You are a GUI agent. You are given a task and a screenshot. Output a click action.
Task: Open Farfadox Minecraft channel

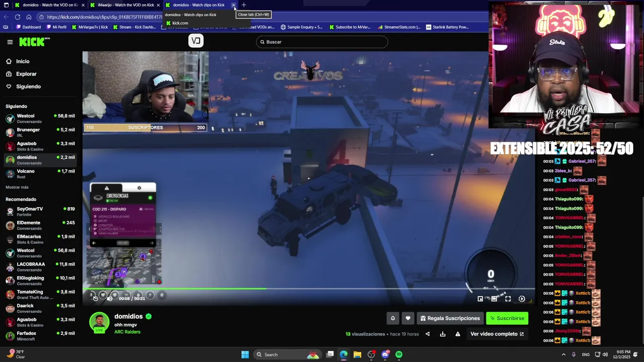pos(40,336)
